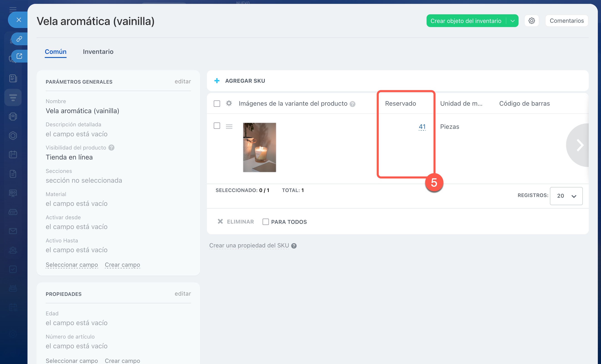Toggle the select-all checkbox in SKU header

click(217, 103)
